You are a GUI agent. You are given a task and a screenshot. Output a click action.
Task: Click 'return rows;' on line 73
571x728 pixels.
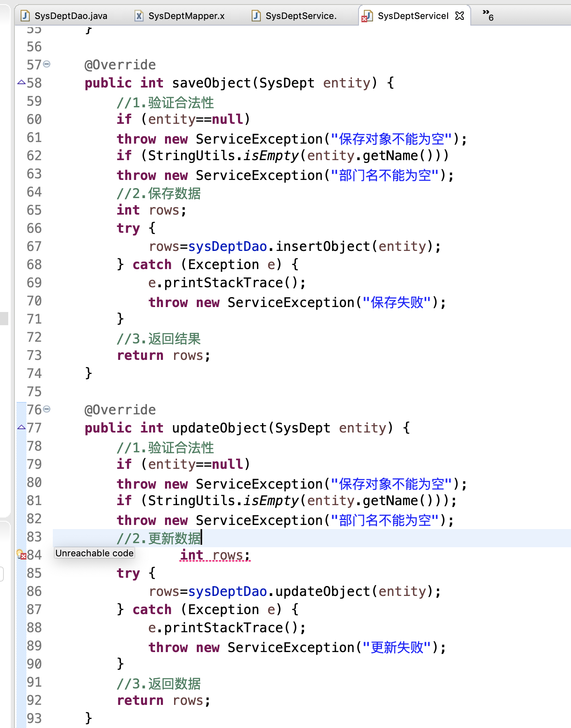coord(164,355)
